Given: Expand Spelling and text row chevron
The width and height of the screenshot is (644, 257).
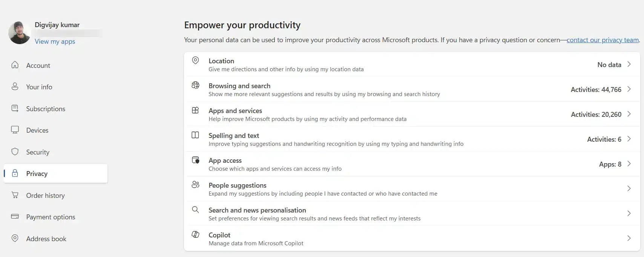Looking at the screenshot, I should click(x=629, y=139).
